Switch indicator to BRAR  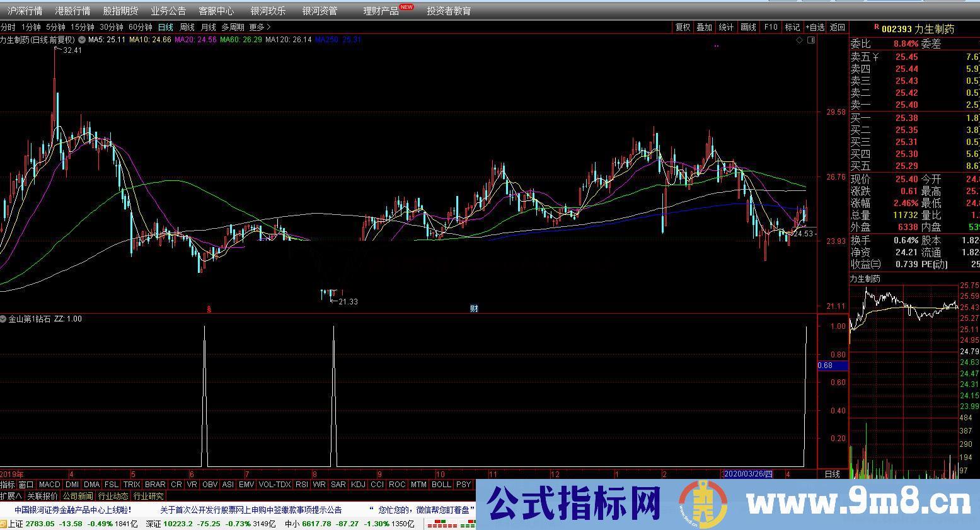[x=155, y=485]
